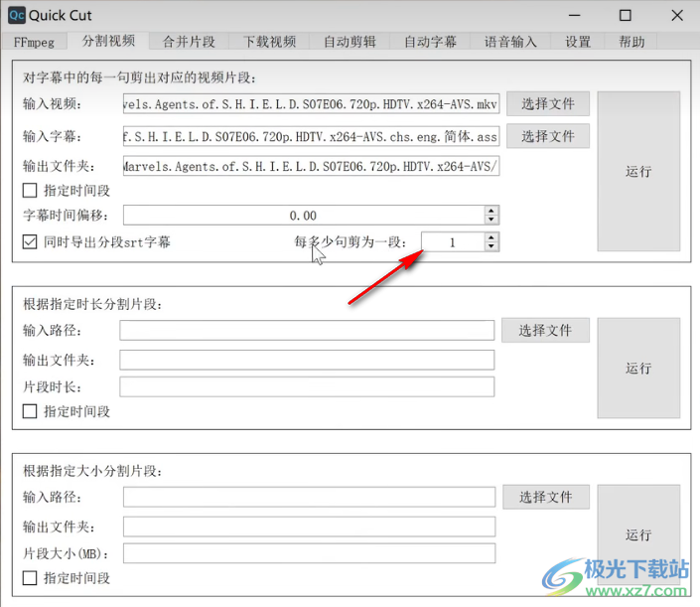700x607 pixels.
Task: Click the Quick Cut app icon in title bar
Action: point(17,15)
